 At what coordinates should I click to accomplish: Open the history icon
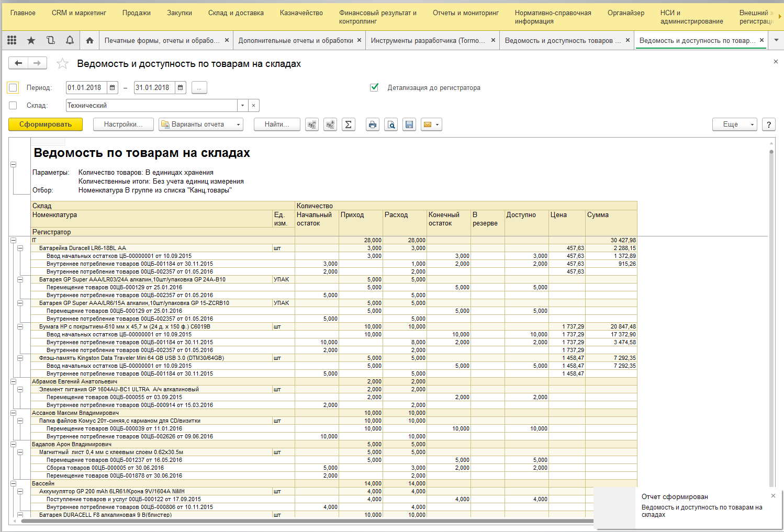51,40
